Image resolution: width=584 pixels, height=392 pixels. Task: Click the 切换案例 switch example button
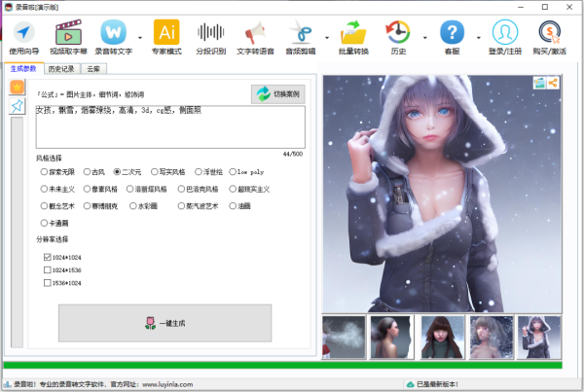coord(277,94)
